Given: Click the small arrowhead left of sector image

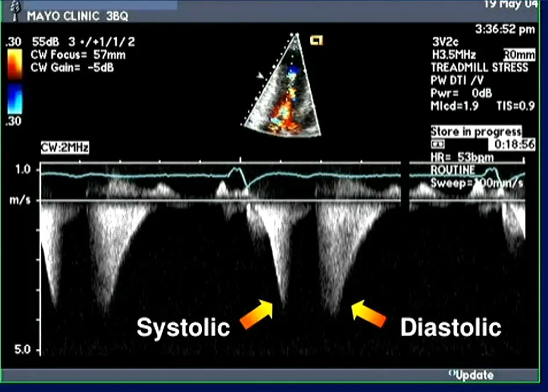Looking at the screenshot, I should [x=261, y=75].
